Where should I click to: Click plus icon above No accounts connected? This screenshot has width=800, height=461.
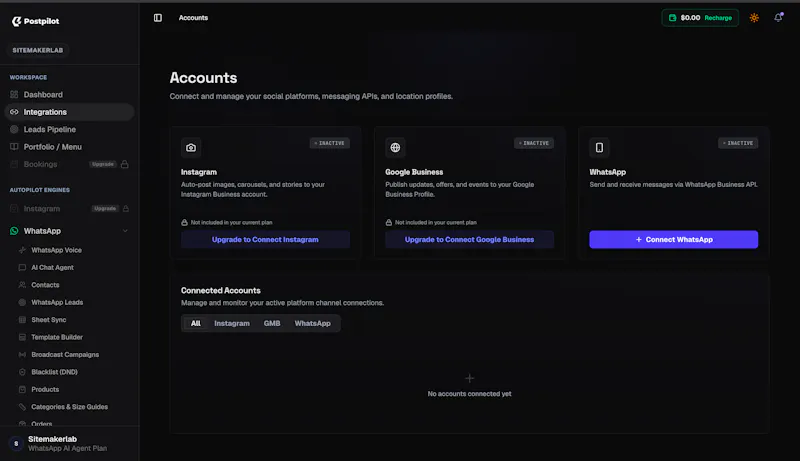coord(469,378)
